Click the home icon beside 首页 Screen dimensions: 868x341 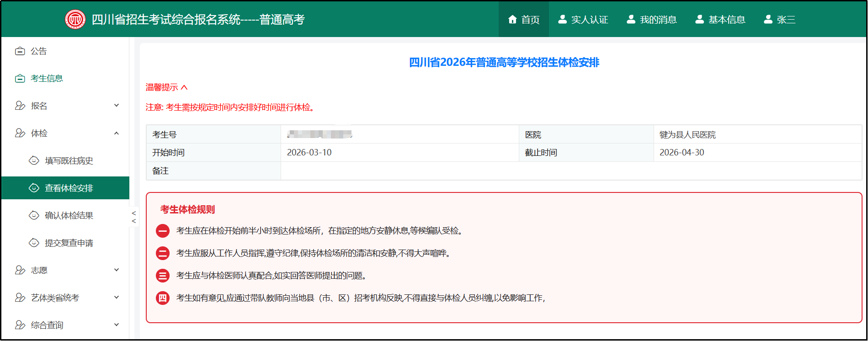coord(512,20)
